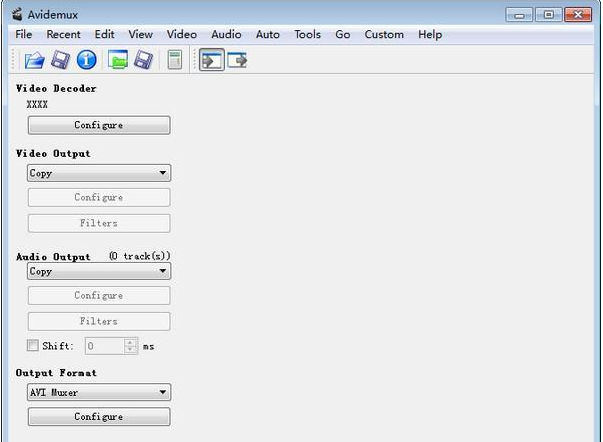Click Filters under Video Output
This screenshot has height=442, width=603.
pyautogui.click(x=99, y=223)
